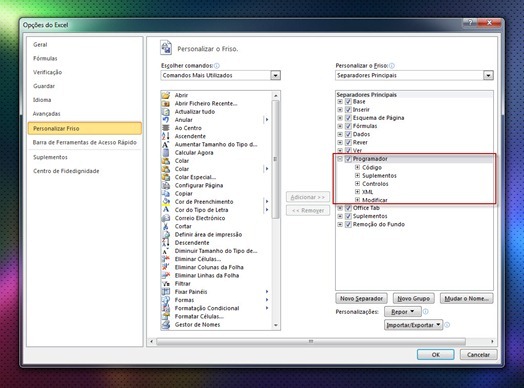Confirm with the OK button
This screenshot has width=524, height=388.
(435, 355)
